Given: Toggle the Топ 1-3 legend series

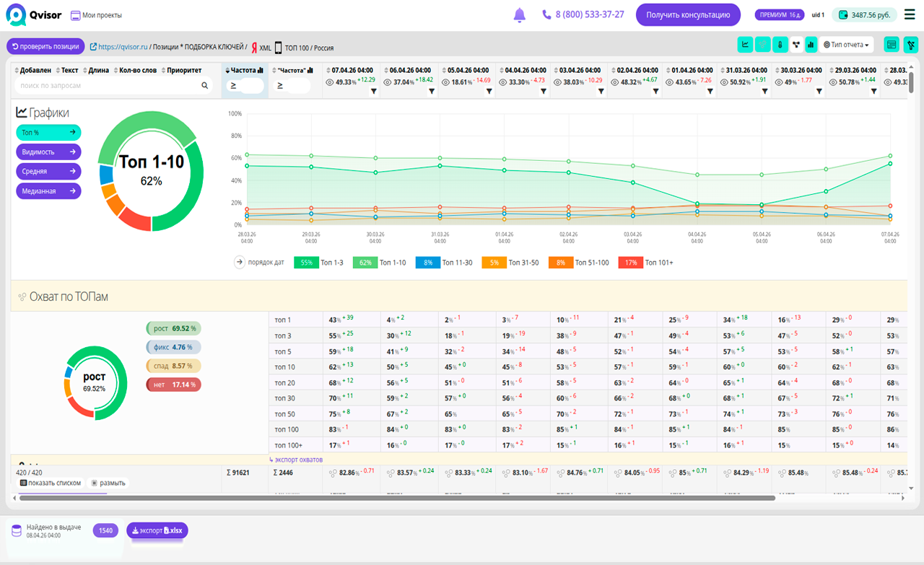Looking at the screenshot, I should [307, 263].
